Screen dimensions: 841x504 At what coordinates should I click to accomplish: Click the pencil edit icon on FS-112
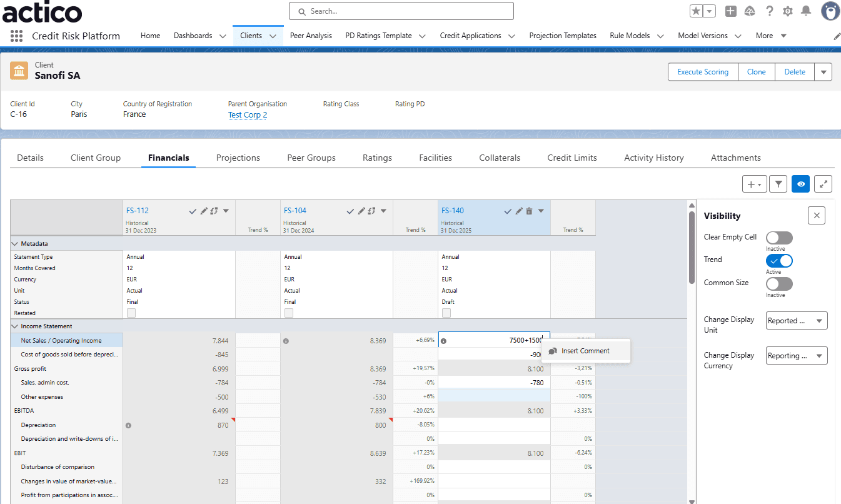pos(203,211)
